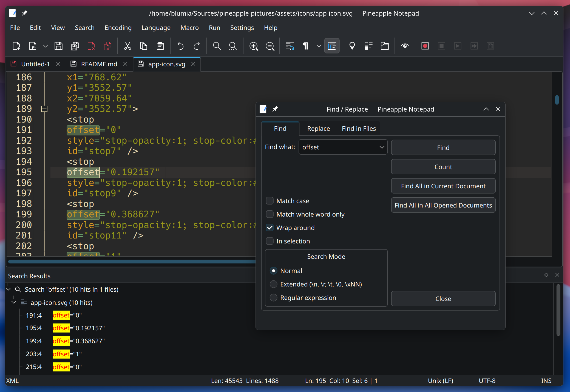Open the dropdown arrow beside pilcrow icon

click(319, 46)
